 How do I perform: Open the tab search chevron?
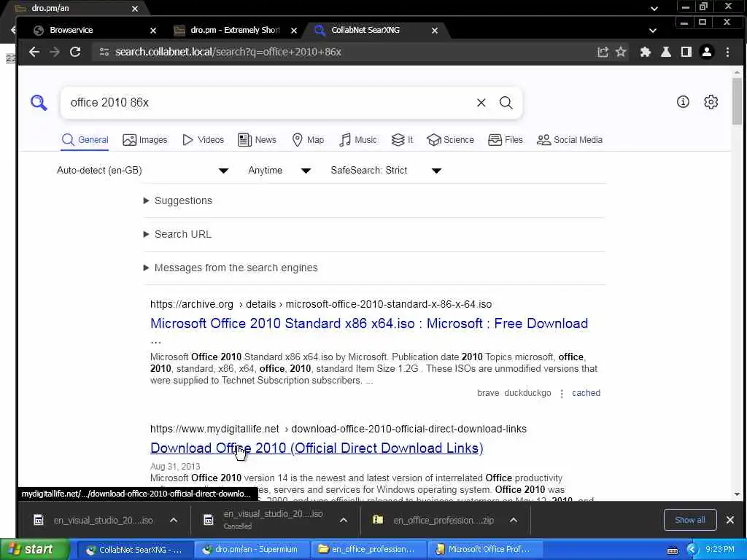click(x=653, y=31)
